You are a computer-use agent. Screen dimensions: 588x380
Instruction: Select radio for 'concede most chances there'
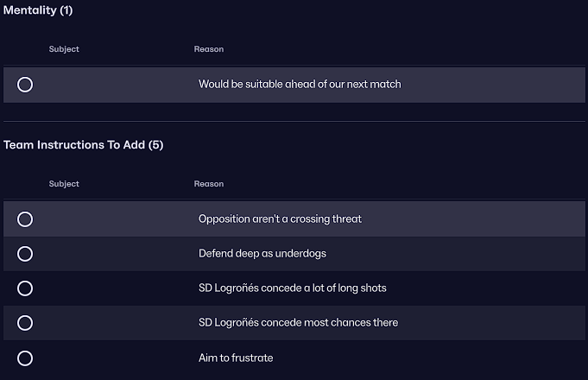pyautogui.click(x=25, y=323)
